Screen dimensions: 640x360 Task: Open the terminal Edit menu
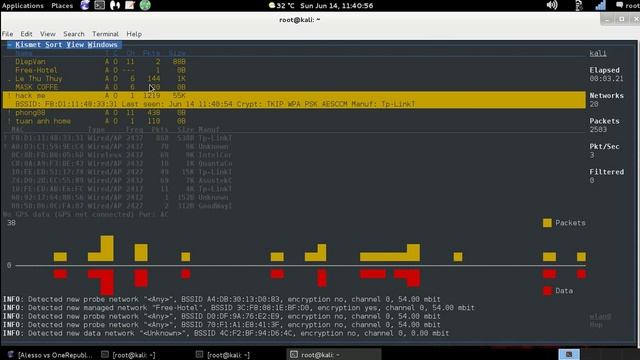point(26,34)
